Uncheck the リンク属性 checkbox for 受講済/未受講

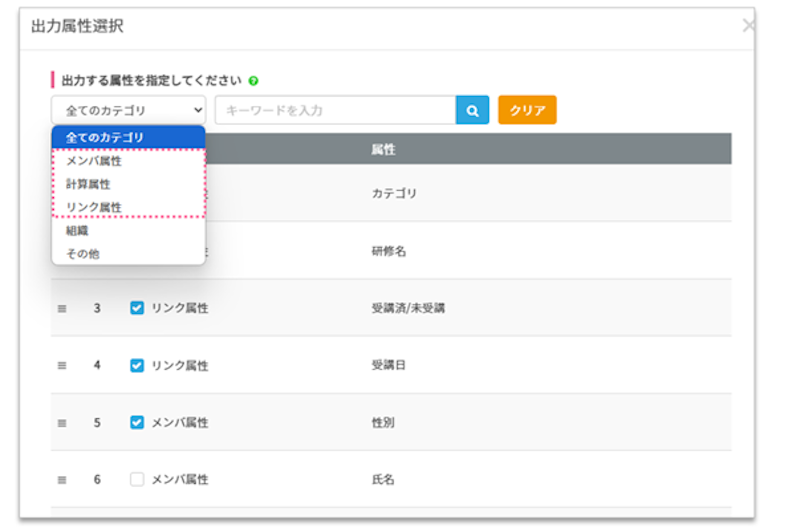[x=137, y=308]
